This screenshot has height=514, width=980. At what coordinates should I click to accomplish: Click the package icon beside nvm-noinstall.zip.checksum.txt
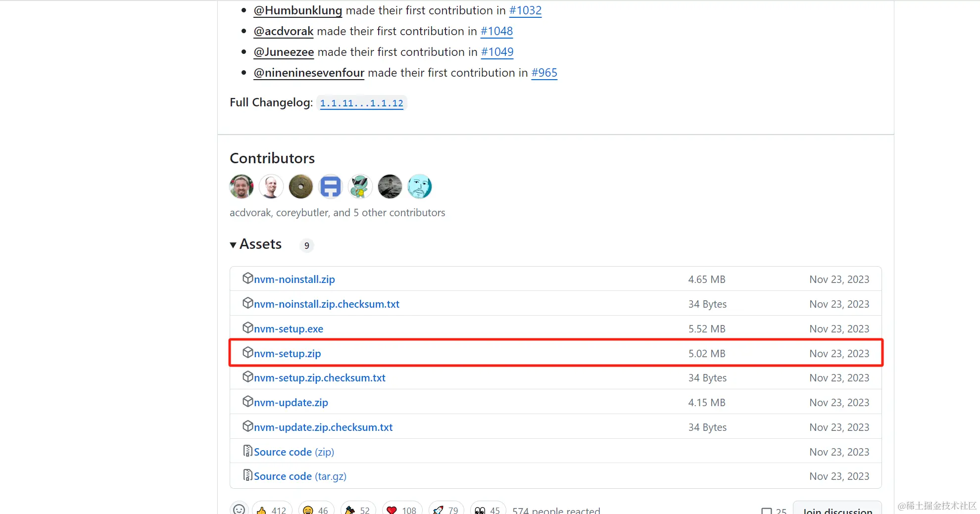point(247,303)
